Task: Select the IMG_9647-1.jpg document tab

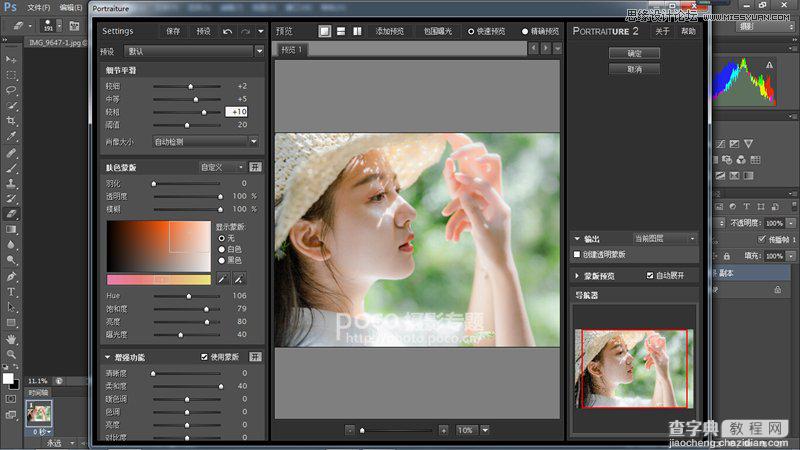Action: point(55,43)
